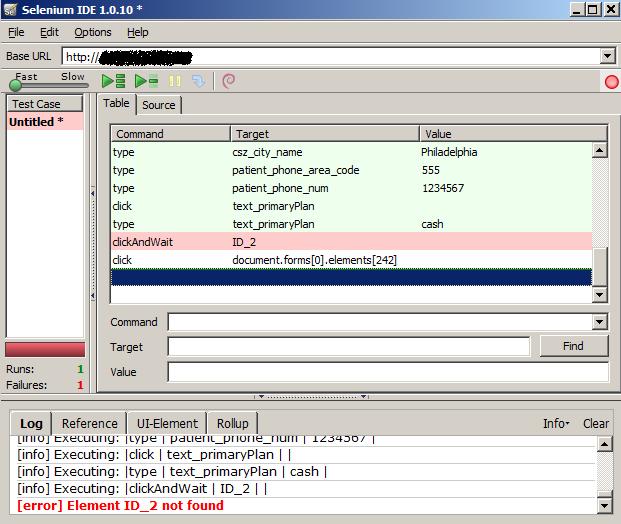Open the UI-Element tab
This screenshot has height=524, width=621.
point(167,423)
